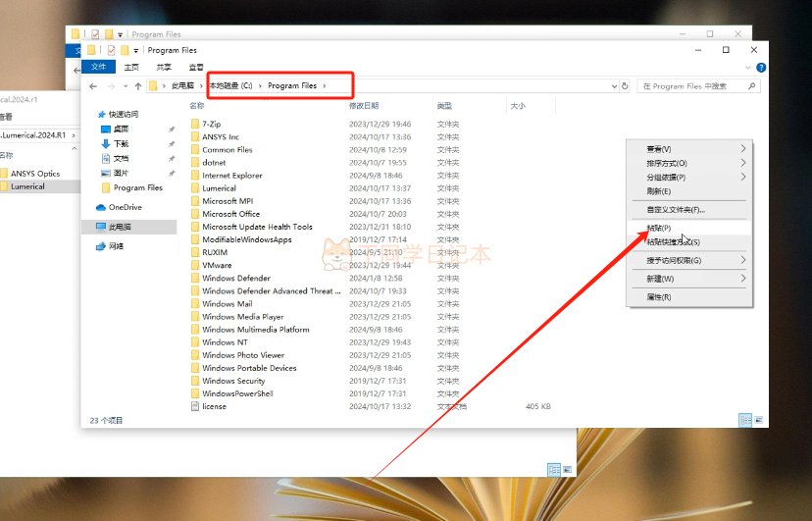Open OneDrive in the navigation pane
This screenshot has height=521, width=812.
(125, 207)
